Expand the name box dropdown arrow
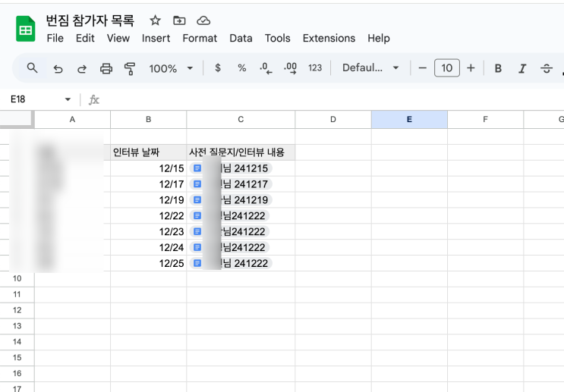Viewport: 564px width, 392px height. [x=68, y=99]
